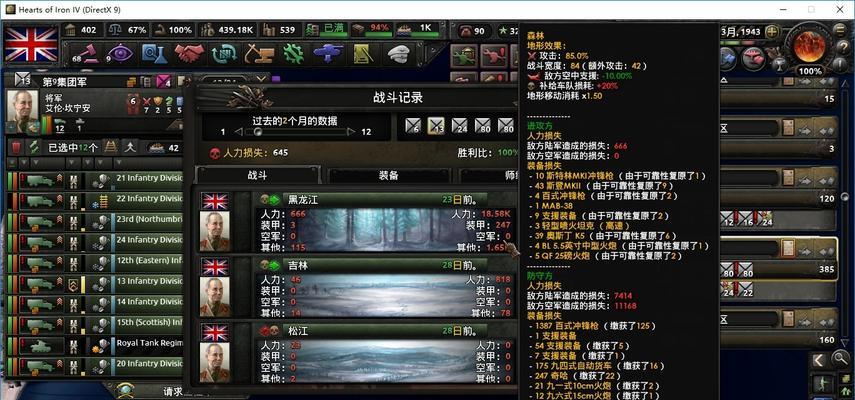Select the 24 Infantry Division row

click(94, 241)
